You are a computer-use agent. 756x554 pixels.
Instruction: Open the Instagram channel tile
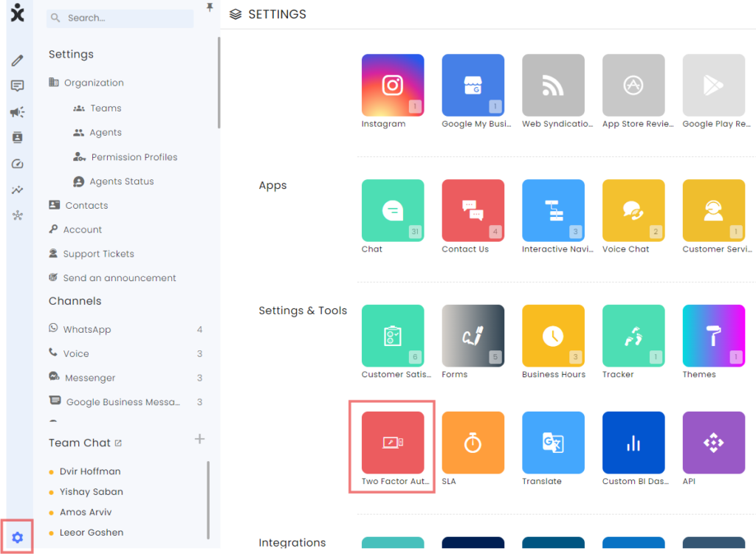(x=392, y=86)
